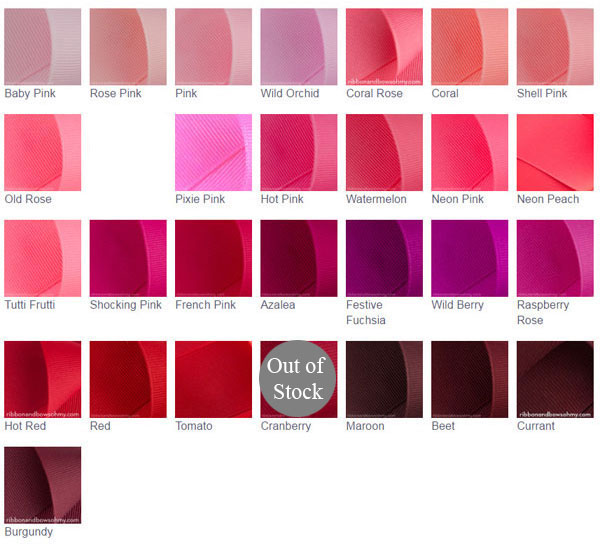The width and height of the screenshot is (600, 544).
Task: Click the Watermelon text label
Action: [376, 199]
